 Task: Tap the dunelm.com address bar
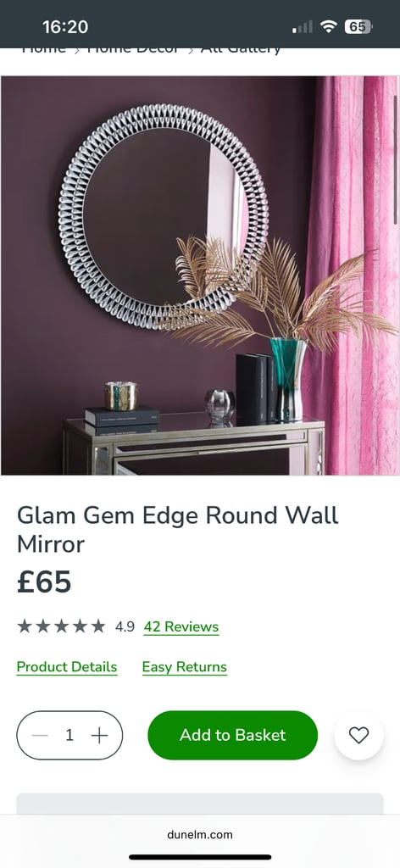click(200, 834)
